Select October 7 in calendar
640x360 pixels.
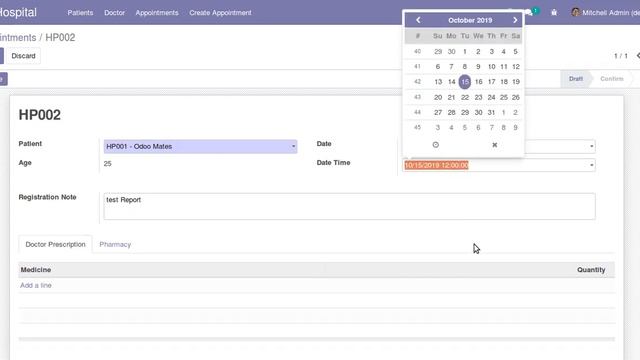tap(451, 67)
